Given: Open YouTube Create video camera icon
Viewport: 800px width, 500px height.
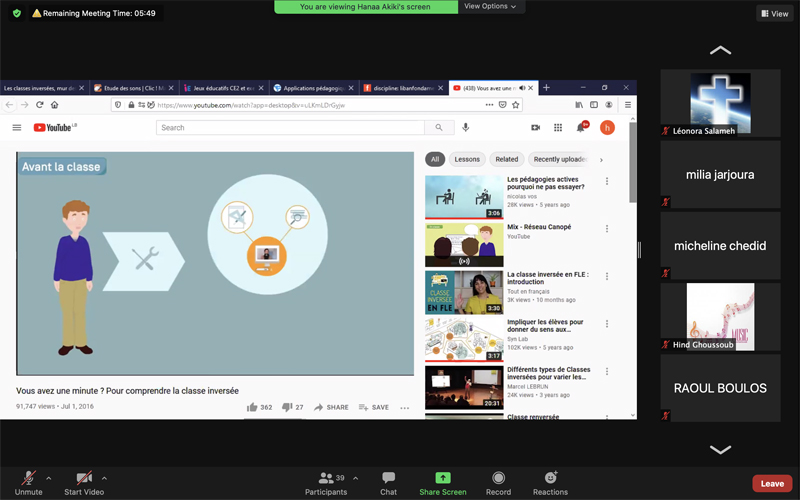Looking at the screenshot, I should pyautogui.click(x=535, y=128).
